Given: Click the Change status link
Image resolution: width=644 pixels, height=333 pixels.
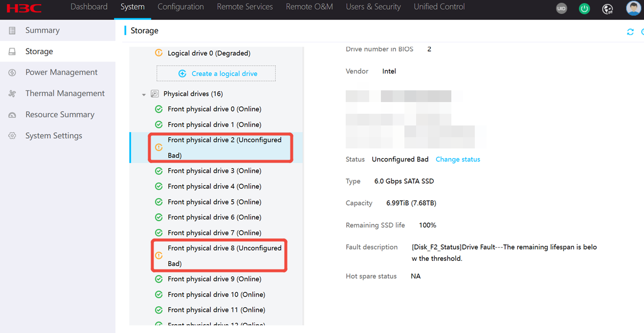Looking at the screenshot, I should (458, 159).
